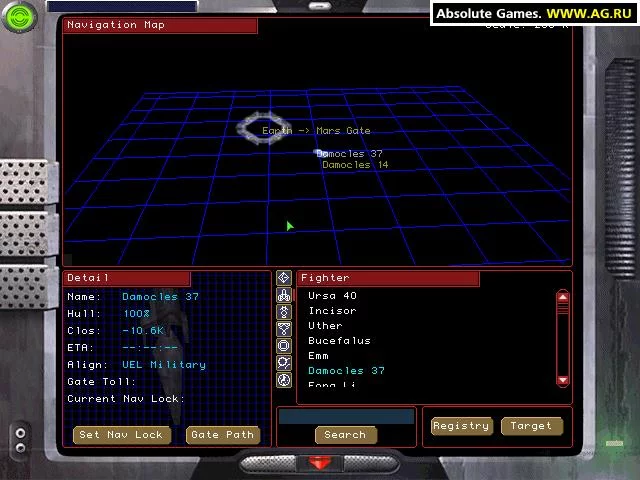The height and width of the screenshot is (480, 640).
Task: Select the Fighter ship category icon
Action: 284,295
